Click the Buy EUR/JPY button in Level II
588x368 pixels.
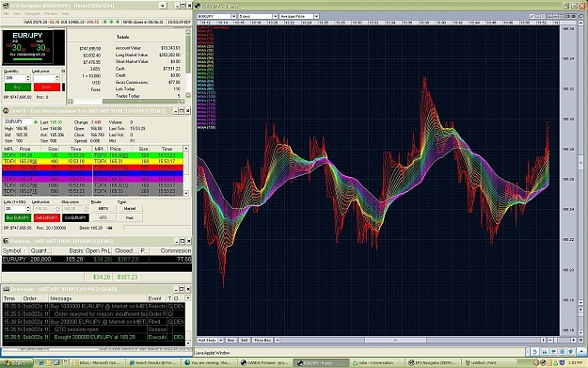click(18, 218)
